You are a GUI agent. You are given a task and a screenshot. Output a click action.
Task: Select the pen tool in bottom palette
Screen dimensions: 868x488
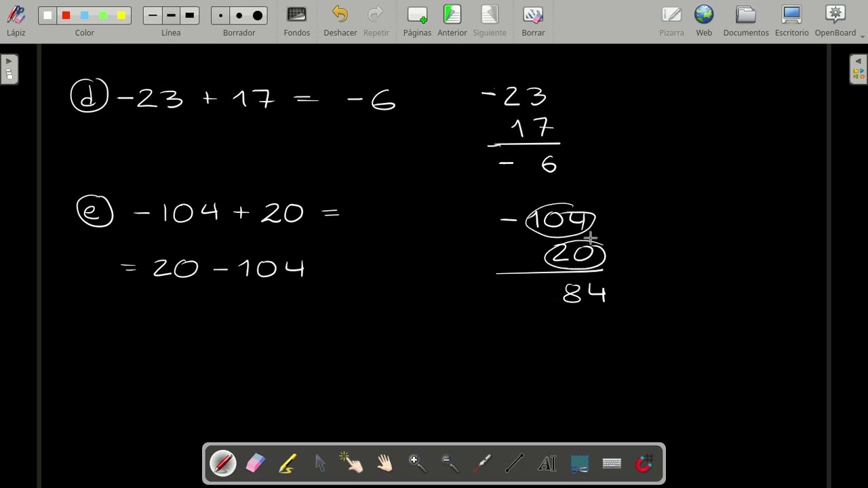point(222,464)
